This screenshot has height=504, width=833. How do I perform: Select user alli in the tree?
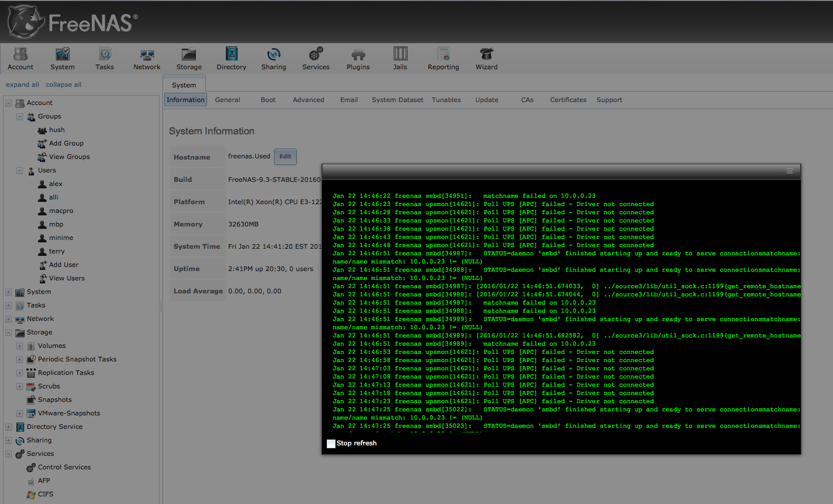53,197
